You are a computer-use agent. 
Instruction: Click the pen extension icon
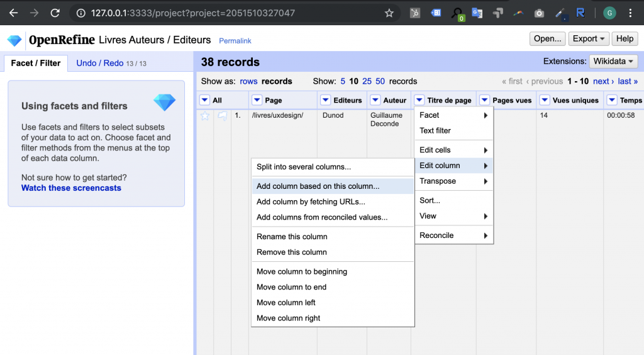[560, 14]
